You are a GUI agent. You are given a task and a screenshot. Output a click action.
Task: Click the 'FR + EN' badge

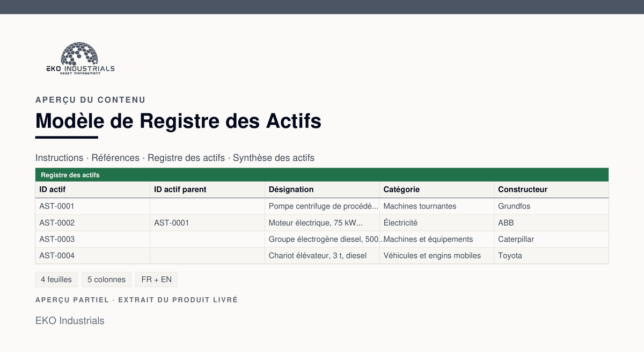tap(156, 279)
